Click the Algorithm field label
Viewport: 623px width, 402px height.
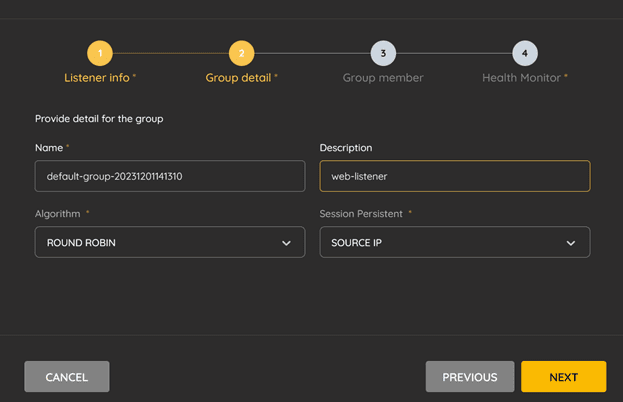58,214
